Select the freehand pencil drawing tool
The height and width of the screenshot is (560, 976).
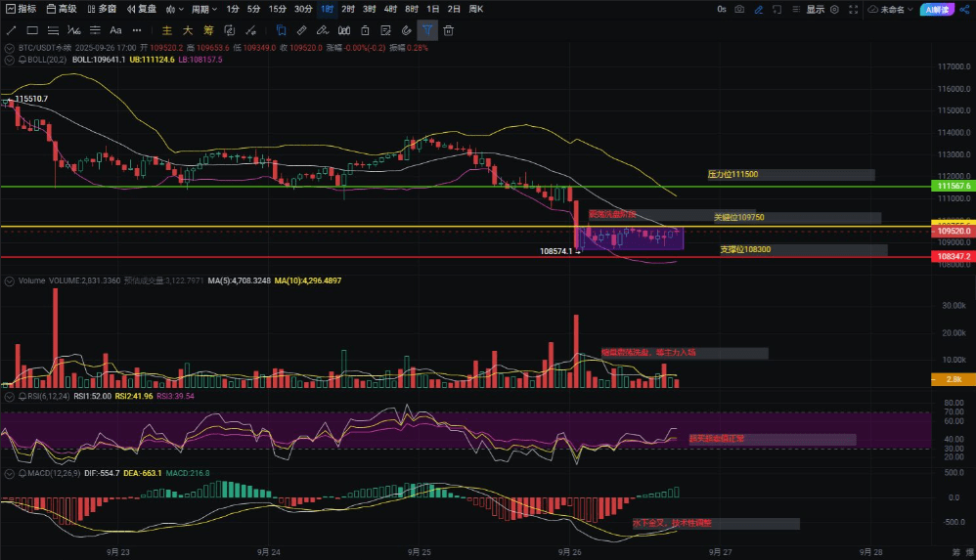tap(323, 30)
